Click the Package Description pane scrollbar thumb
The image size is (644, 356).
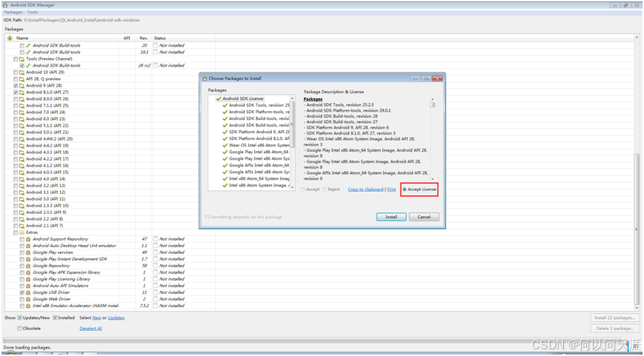click(433, 104)
